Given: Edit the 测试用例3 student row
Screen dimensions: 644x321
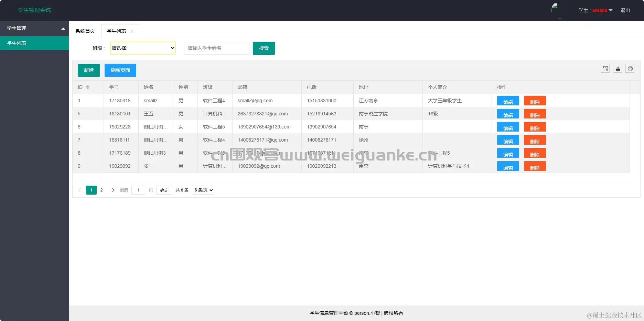Looking at the screenshot, I should 508,153.
